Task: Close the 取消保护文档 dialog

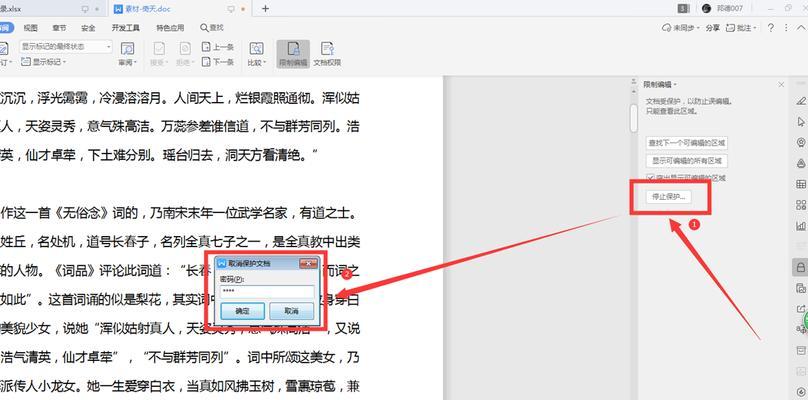Action: click(x=308, y=263)
